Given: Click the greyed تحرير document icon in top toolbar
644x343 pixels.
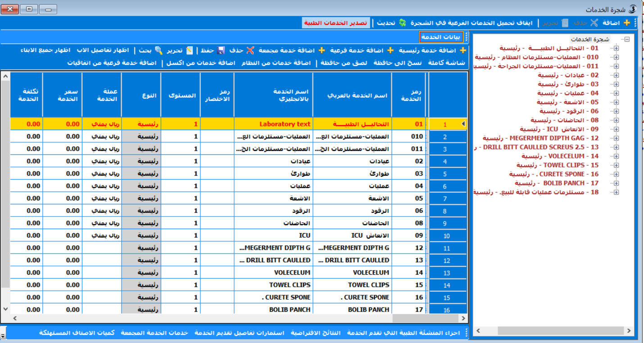Looking at the screenshot, I should [x=565, y=23].
